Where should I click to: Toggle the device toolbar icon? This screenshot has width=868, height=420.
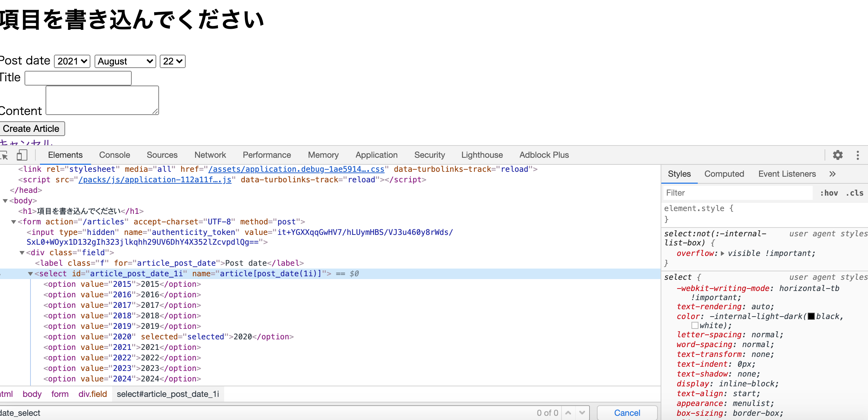pyautogui.click(x=22, y=155)
